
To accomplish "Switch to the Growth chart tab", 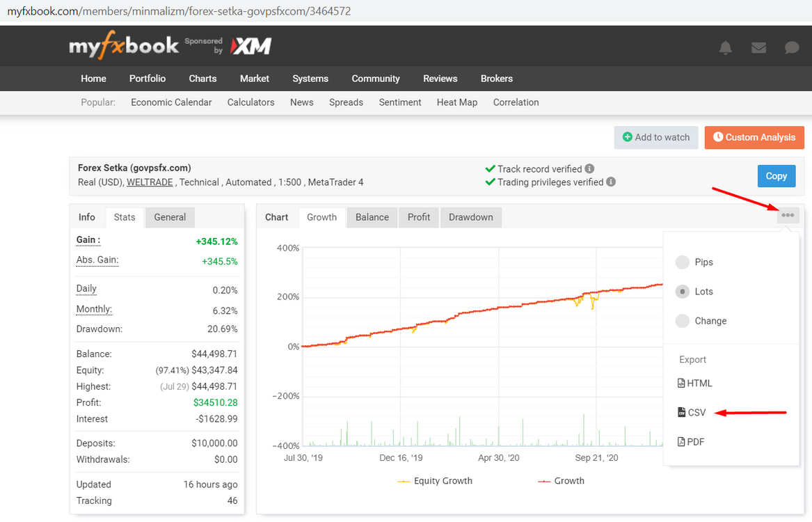I will (x=321, y=217).
